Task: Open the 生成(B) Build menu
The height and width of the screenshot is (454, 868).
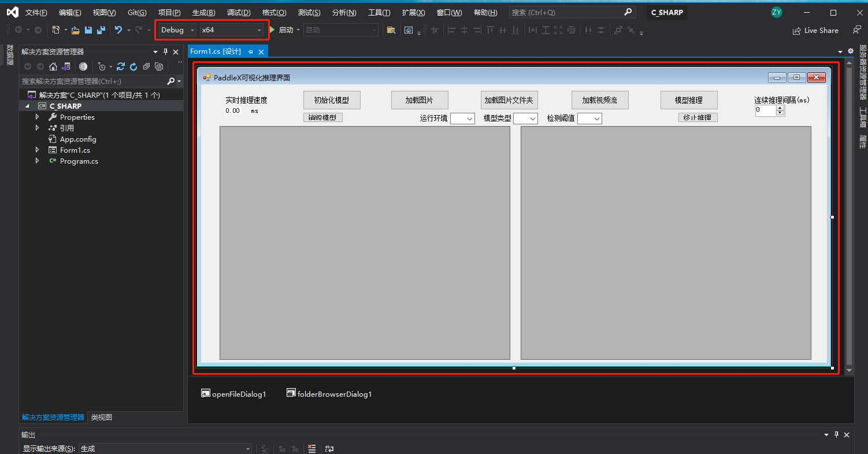Action: [203, 13]
